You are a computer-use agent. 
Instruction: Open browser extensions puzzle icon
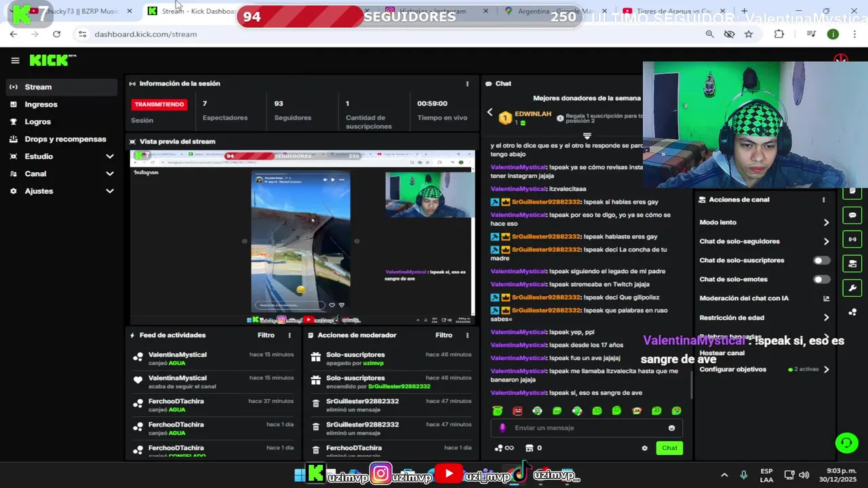(778, 34)
